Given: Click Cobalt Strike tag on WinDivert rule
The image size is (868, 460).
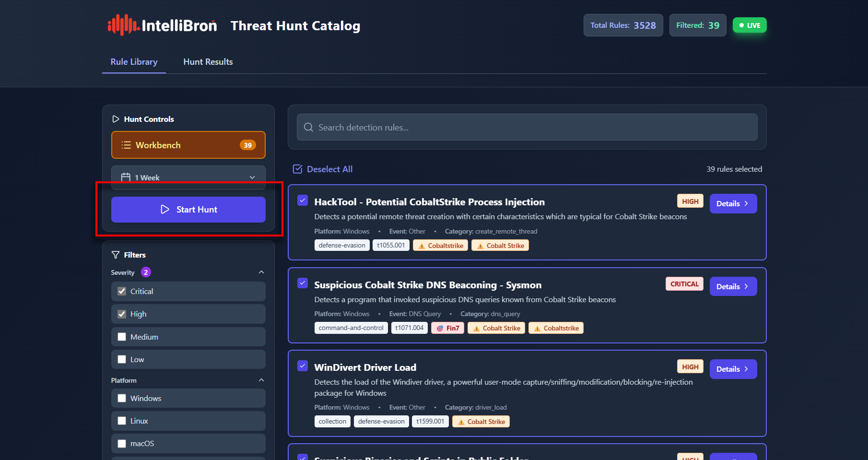Looking at the screenshot, I should pyautogui.click(x=481, y=422).
